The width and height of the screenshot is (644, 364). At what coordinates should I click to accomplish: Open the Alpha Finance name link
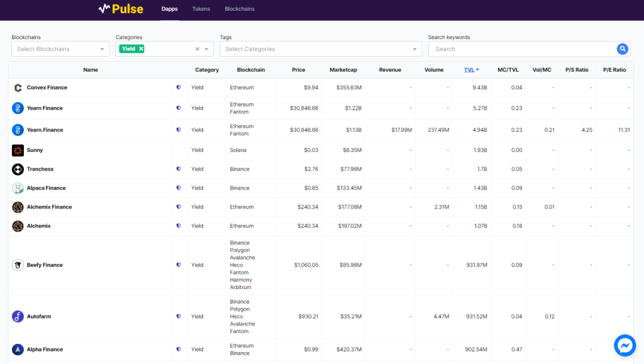[45, 349]
